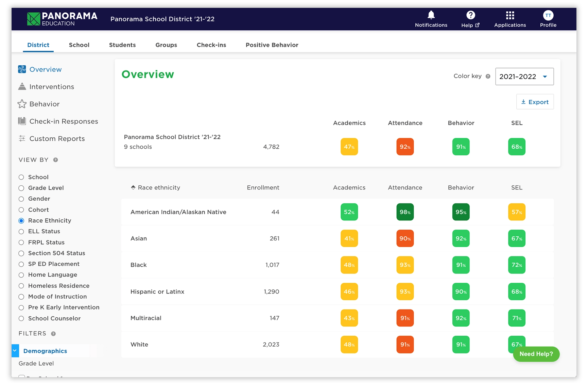Click the View By help icon
The height and width of the screenshot is (385, 588).
pyautogui.click(x=55, y=160)
